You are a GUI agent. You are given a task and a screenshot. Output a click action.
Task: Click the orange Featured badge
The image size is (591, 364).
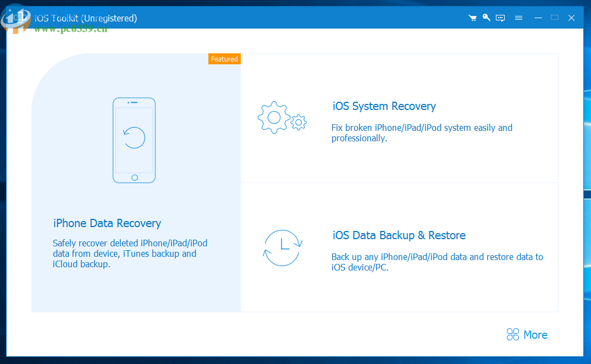pyautogui.click(x=224, y=59)
